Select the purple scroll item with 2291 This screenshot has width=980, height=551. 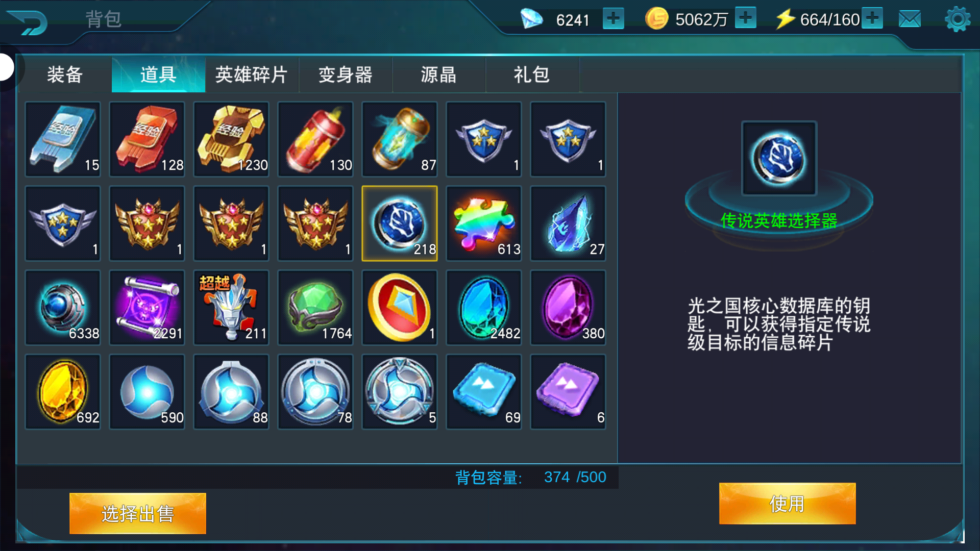(x=147, y=308)
